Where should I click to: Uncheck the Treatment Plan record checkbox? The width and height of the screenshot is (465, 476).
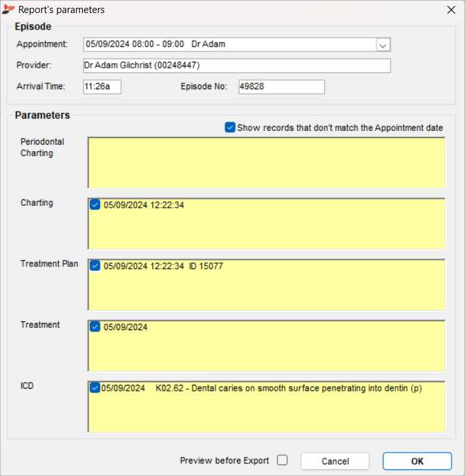tap(95, 266)
